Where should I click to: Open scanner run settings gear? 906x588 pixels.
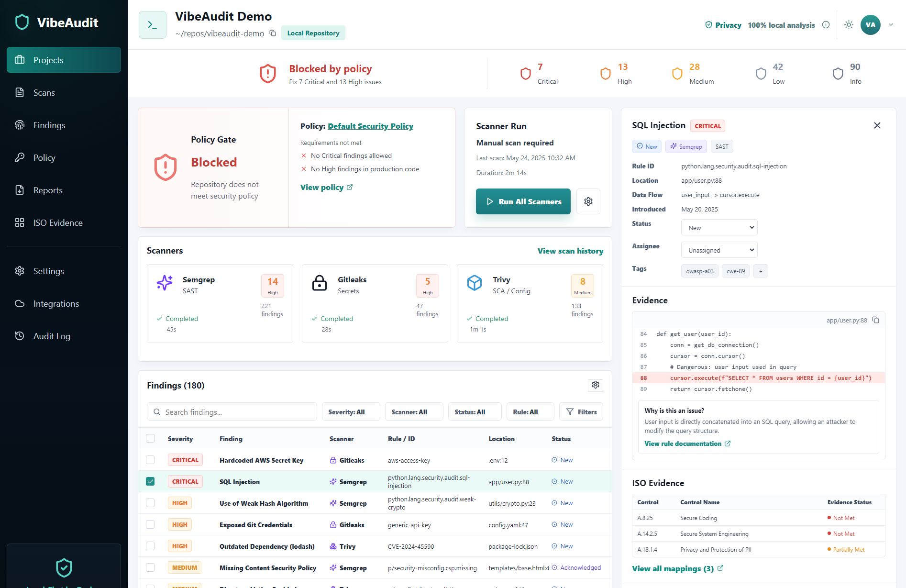pos(588,201)
